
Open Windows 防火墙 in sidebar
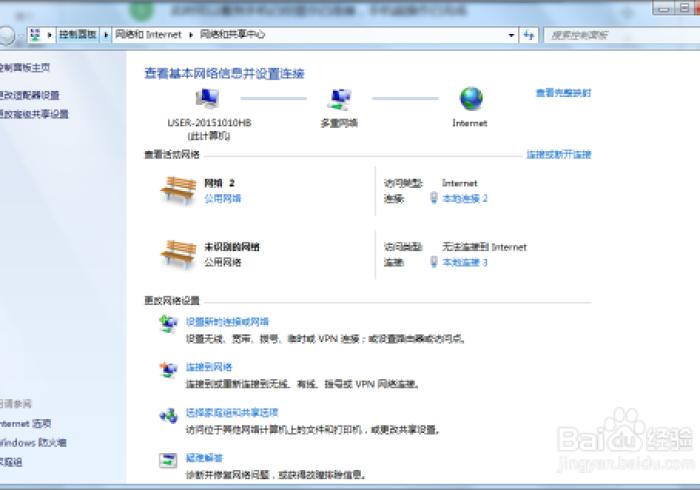click(33, 443)
